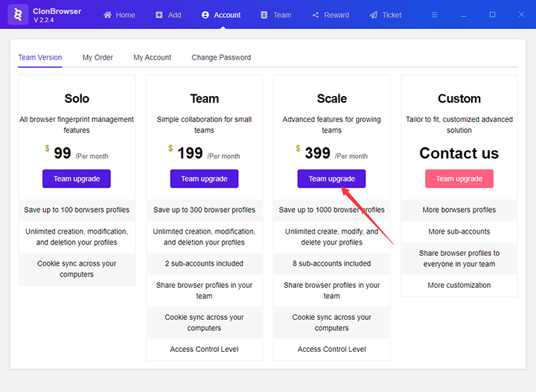Click 'Advanced features for growing teams' description
536x392 pixels.
(331, 125)
